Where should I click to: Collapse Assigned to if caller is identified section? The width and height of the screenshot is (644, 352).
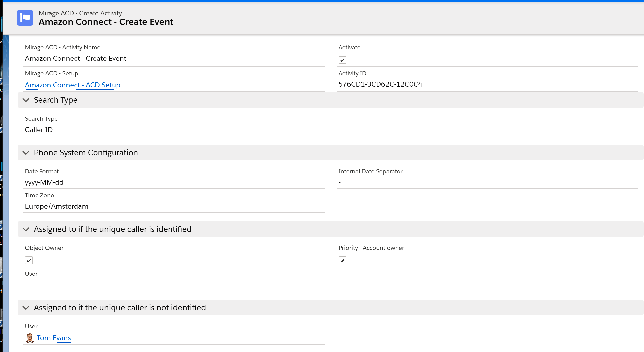tap(26, 229)
